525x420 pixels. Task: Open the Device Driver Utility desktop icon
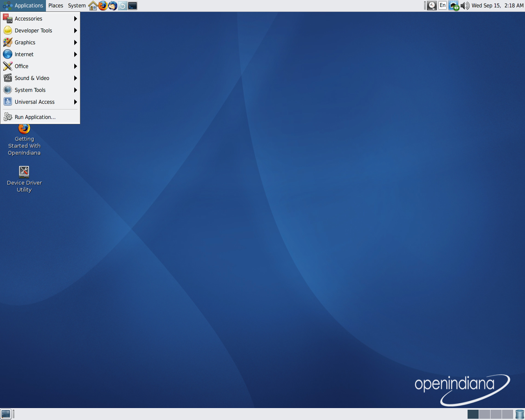point(24,179)
